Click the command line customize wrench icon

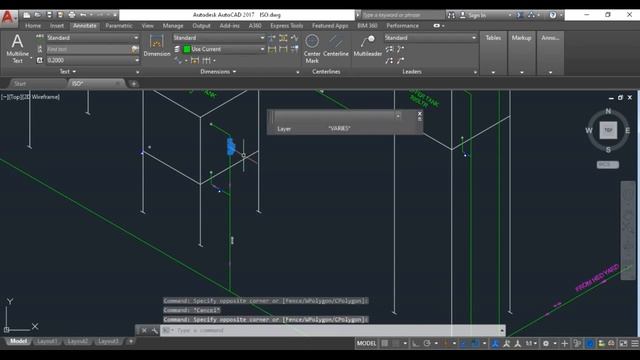(155, 330)
